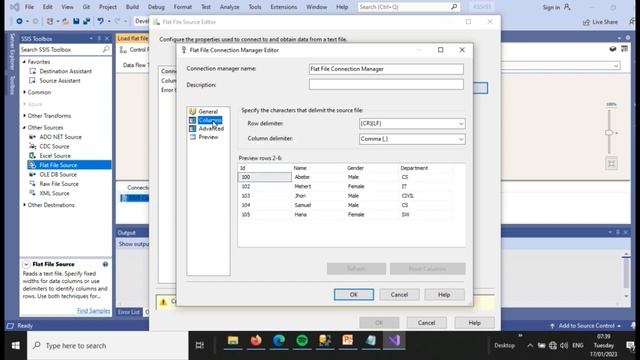Open the Project menu
This screenshot has height=360, width=640.
click(x=108, y=7)
